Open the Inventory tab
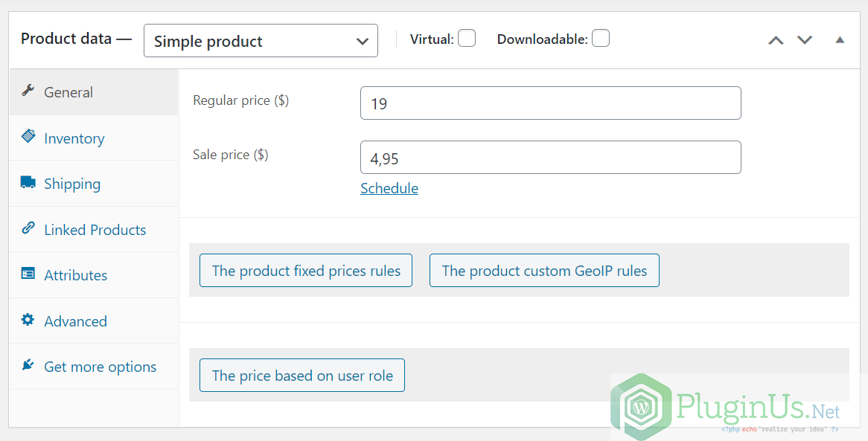This screenshot has width=868, height=441. click(94, 138)
